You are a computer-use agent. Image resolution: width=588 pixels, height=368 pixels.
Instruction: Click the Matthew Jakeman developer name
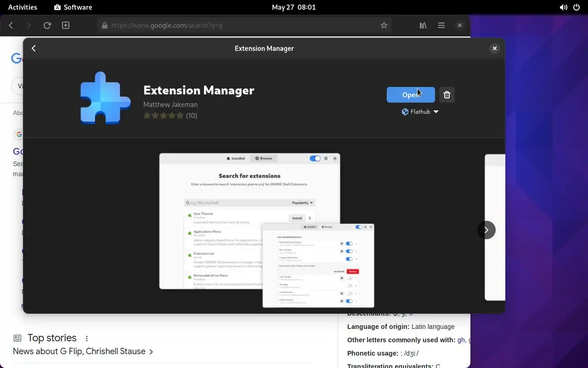pos(170,104)
